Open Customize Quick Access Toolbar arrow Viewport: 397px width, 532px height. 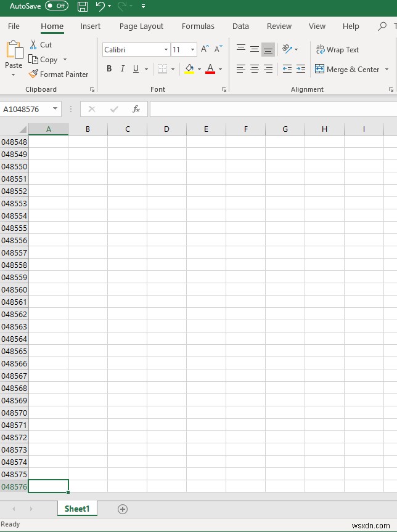143,6
